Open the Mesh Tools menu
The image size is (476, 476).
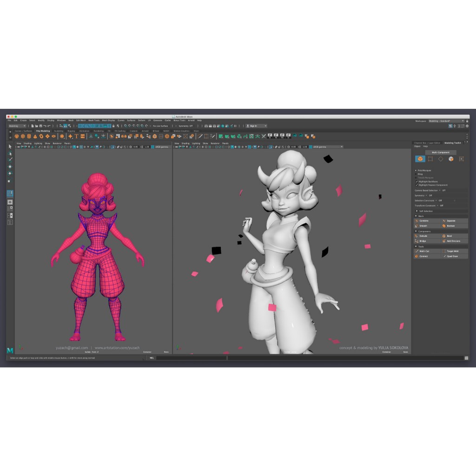coord(94,120)
